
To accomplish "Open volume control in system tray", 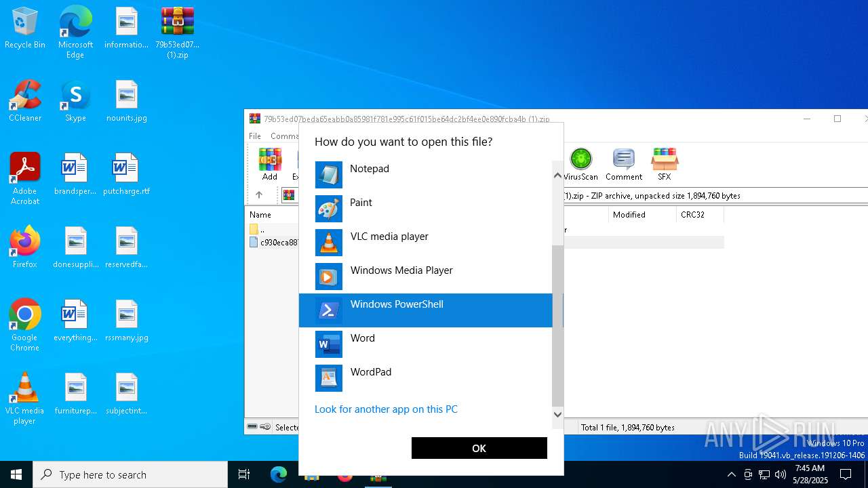I will tap(781, 474).
